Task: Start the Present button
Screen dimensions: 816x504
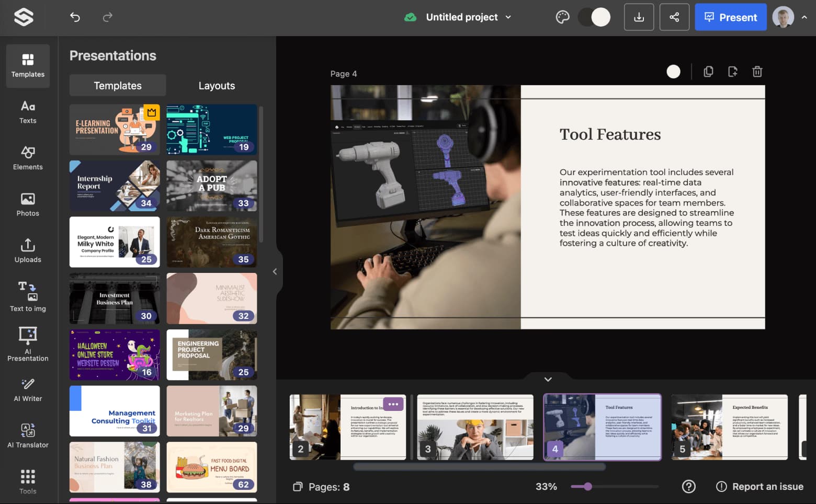Action: point(730,17)
